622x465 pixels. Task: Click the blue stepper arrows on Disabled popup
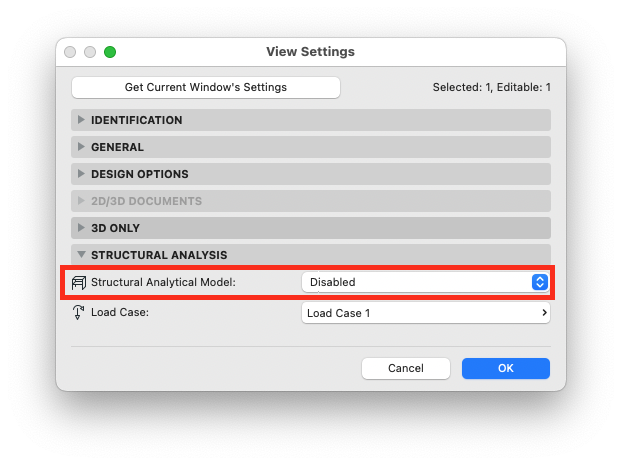(x=539, y=282)
